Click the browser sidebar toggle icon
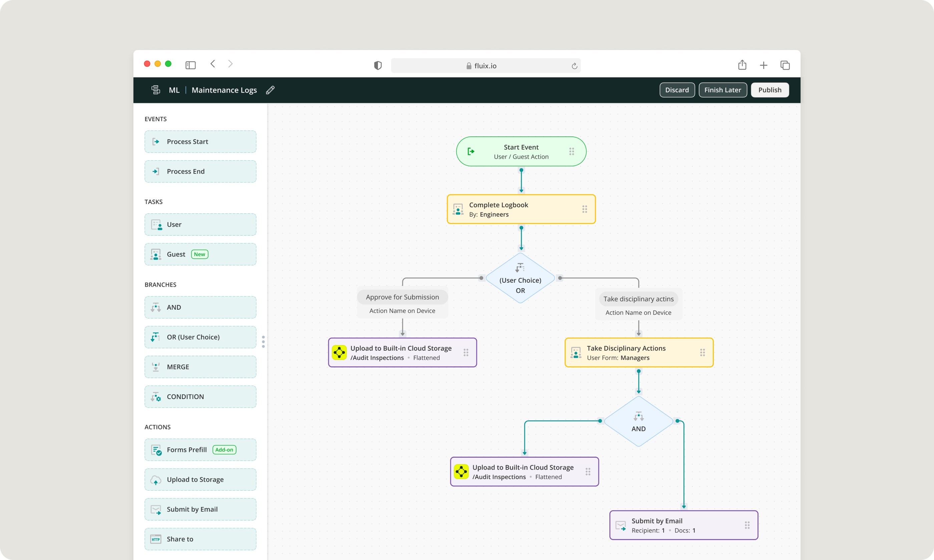The image size is (934, 560). pos(190,65)
